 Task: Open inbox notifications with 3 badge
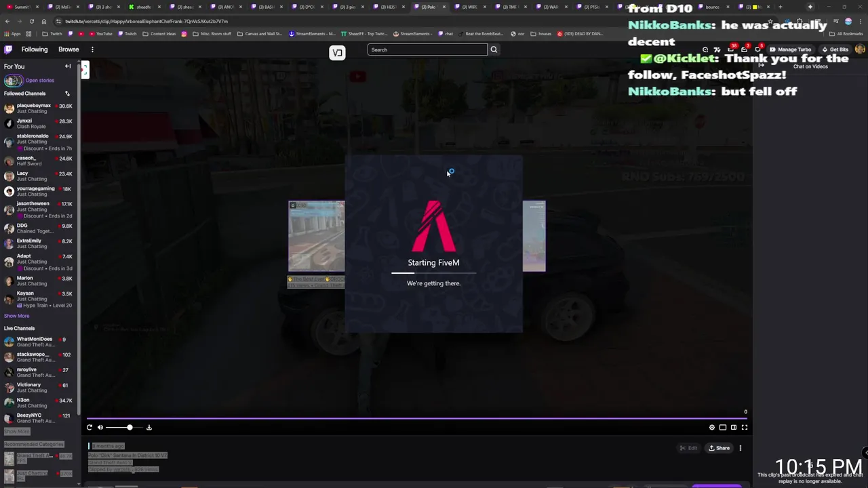[745, 49]
